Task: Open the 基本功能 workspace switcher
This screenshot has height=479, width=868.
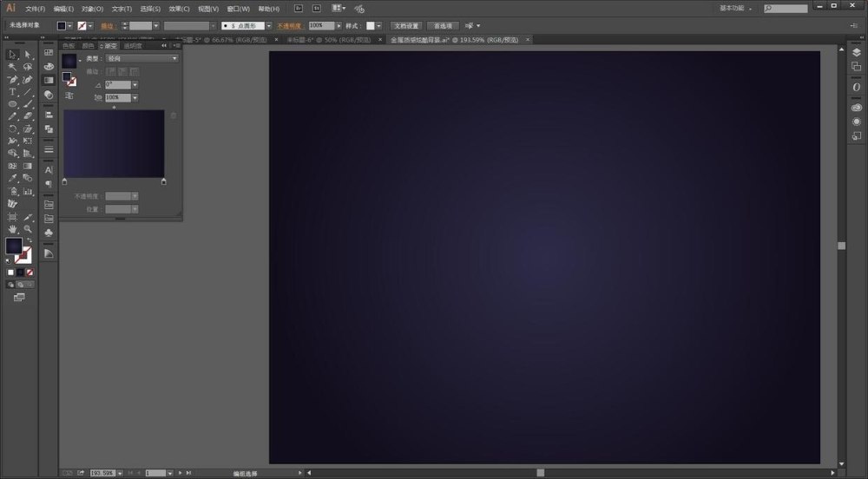Action: [x=736, y=8]
